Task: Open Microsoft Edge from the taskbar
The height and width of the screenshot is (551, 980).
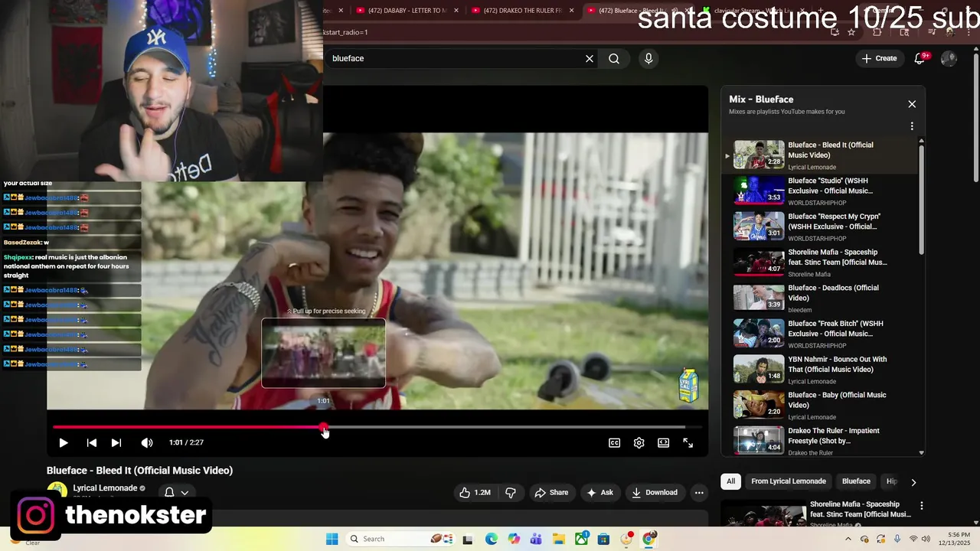Action: pyautogui.click(x=491, y=539)
